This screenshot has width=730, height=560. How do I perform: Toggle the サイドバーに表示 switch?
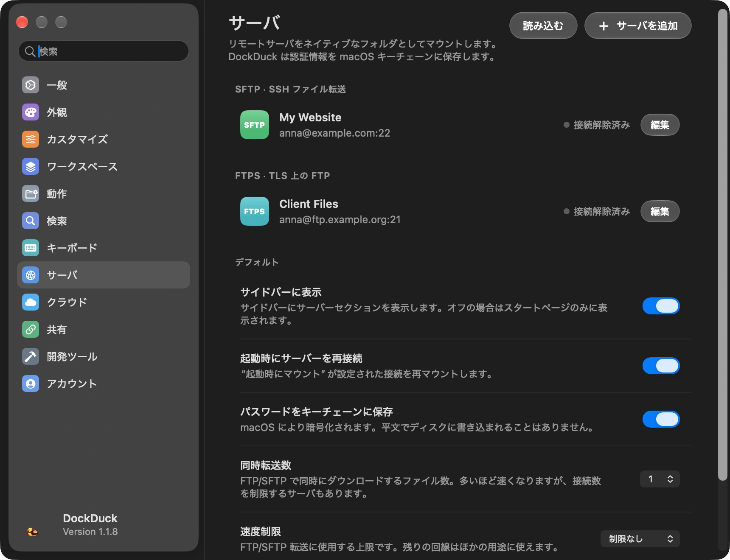661,306
